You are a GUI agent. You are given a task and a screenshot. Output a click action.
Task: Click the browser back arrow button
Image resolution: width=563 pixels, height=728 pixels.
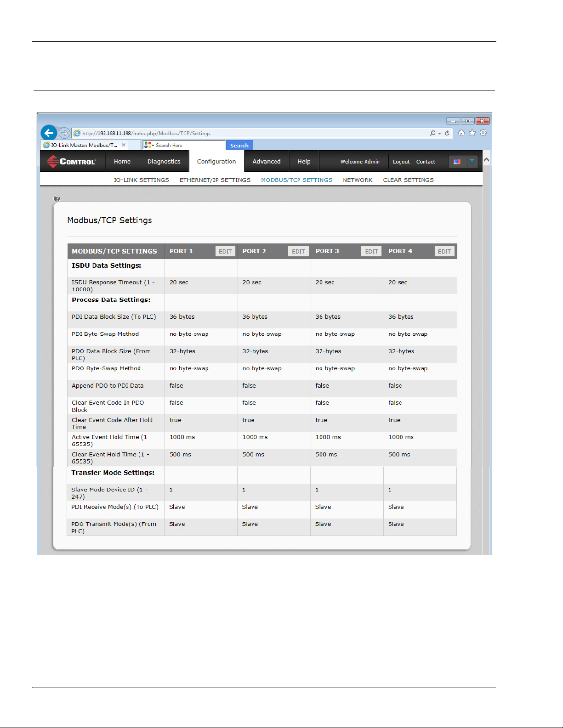[x=49, y=133]
